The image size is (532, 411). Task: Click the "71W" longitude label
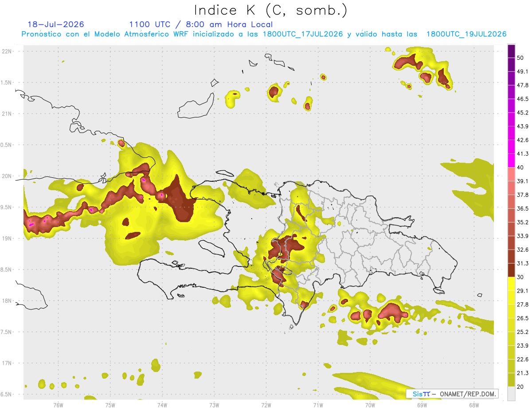click(x=318, y=405)
